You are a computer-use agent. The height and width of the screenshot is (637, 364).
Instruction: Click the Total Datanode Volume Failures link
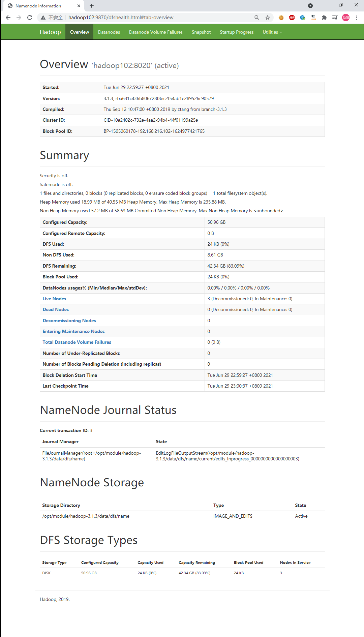click(x=77, y=342)
